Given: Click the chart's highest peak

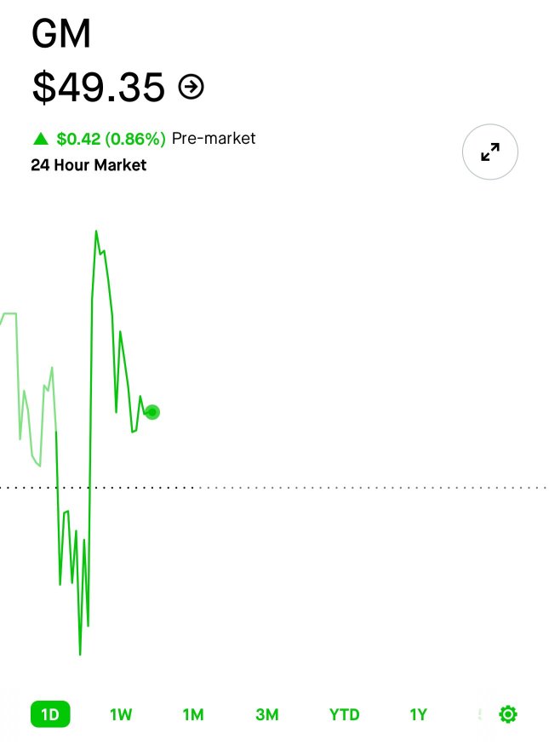Looking at the screenshot, I should (96, 232).
